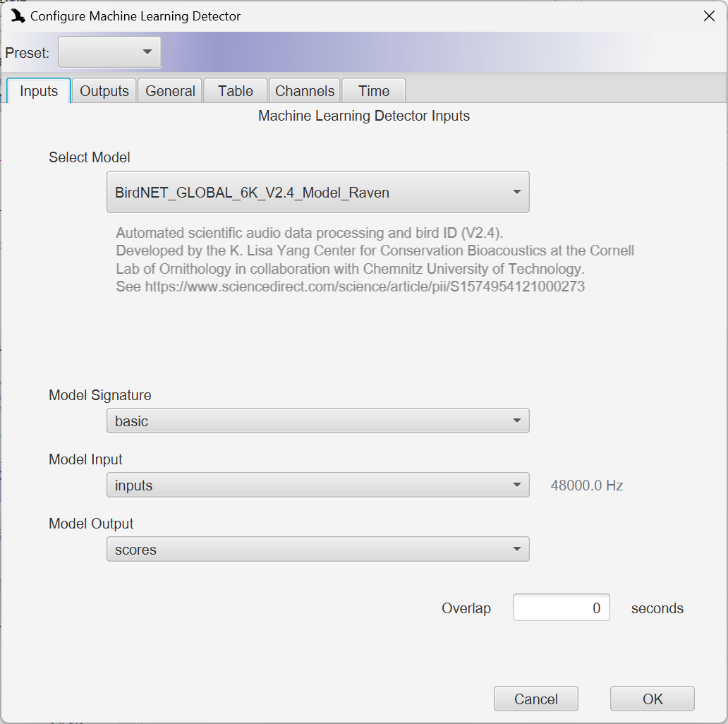Open the Table tab
Image resolution: width=728 pixels, height=724 pixels.
[236, 90]
